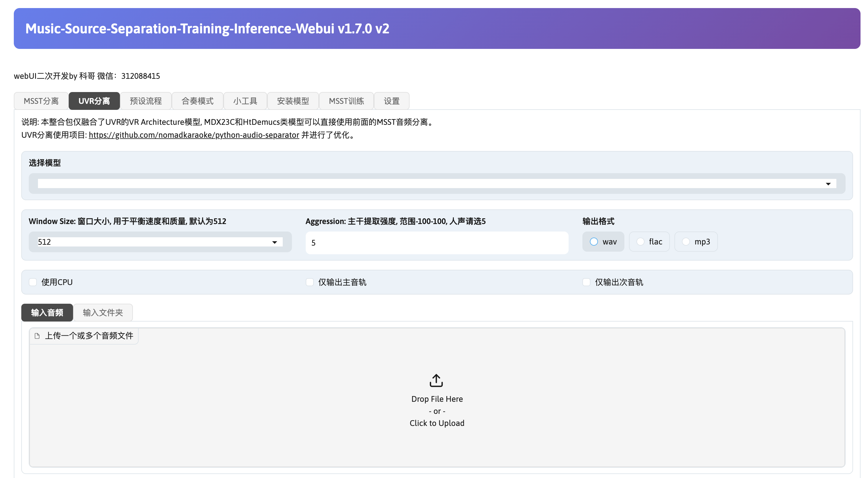The width and height of the screenshot is (868, 478).
Task: Choose flac as output format
Action: (x=640, y=242)
